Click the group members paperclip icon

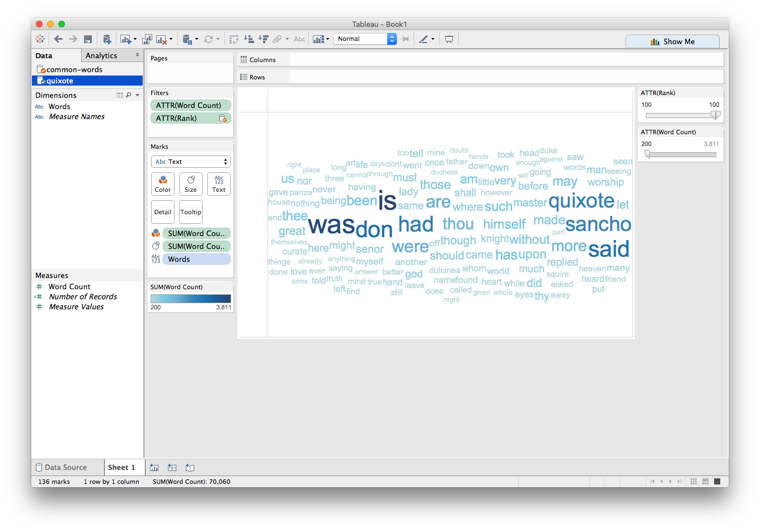coord(277,39)
